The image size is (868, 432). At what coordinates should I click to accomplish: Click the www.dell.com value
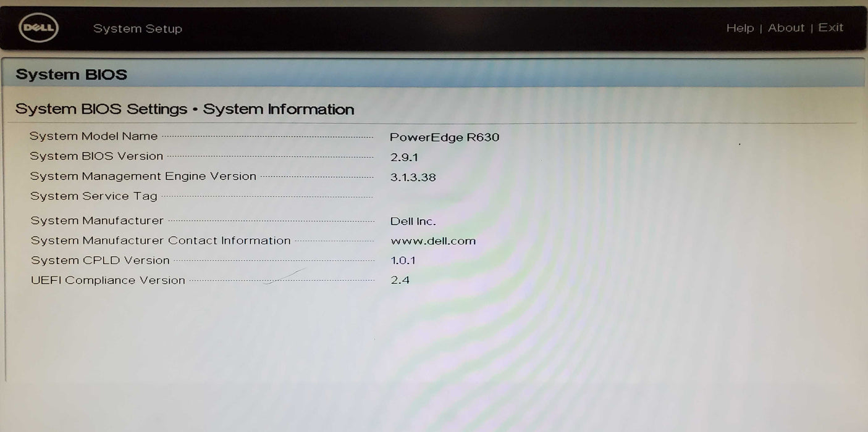(433, 241)
